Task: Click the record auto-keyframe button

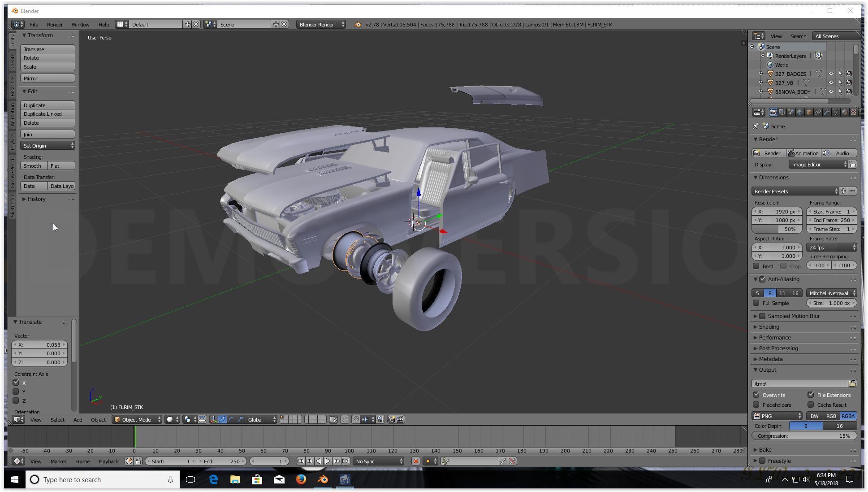Action: [x=415, y=461]
